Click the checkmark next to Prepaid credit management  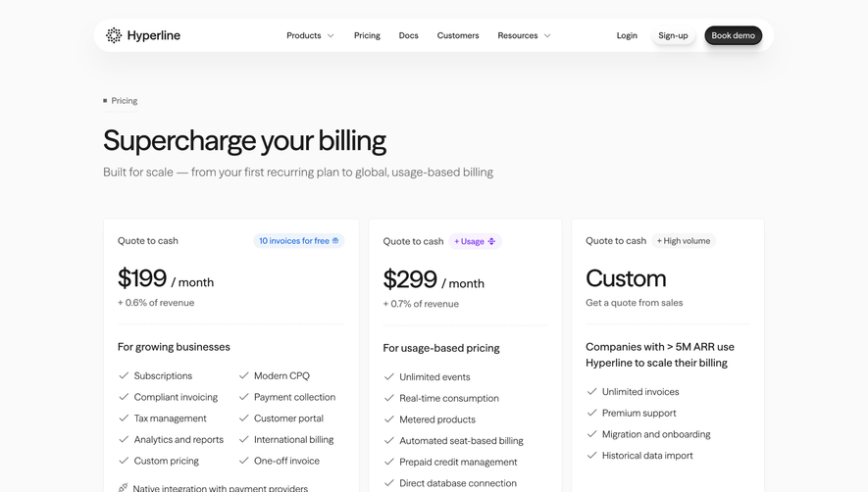click(389, 462)
